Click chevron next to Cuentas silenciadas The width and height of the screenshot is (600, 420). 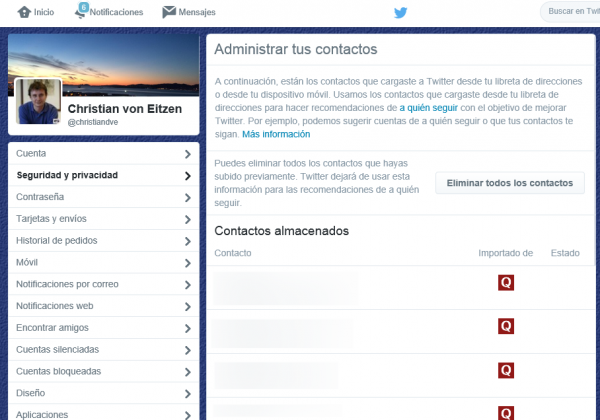click(188, 350)
